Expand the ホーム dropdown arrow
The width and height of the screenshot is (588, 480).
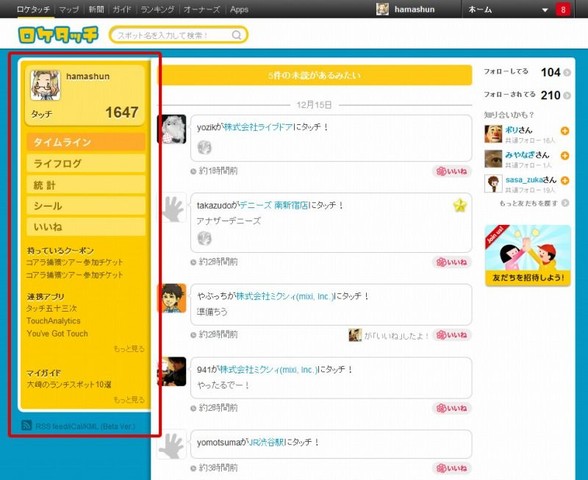click(x=545, y=10)
